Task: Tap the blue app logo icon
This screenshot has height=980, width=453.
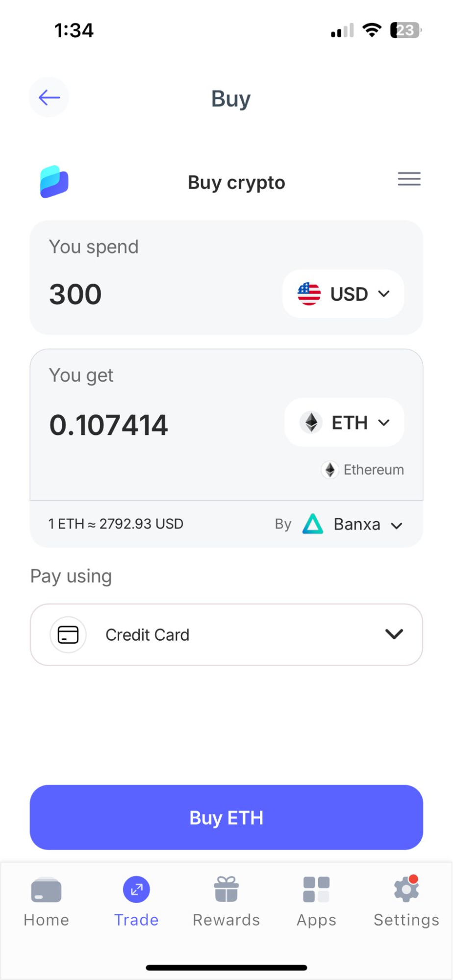Action: (54, 181)
